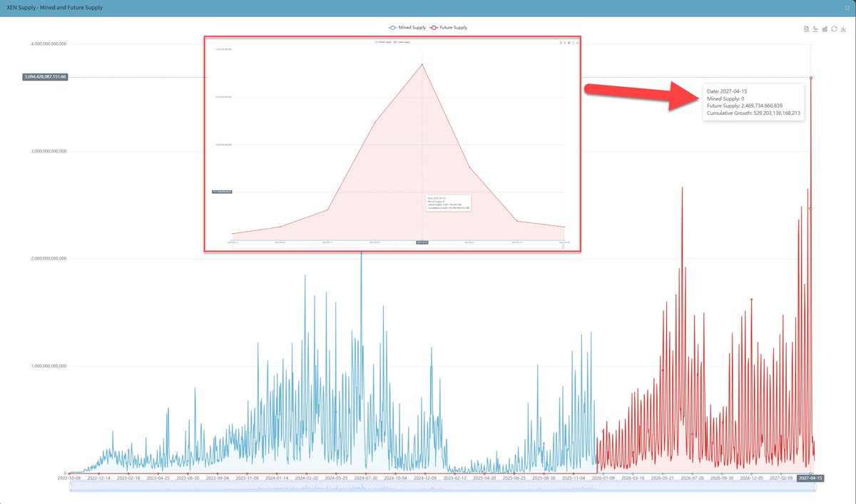Click x-axis label 2025-02-13
The image size is (856, 504).
tap(455, 478)
